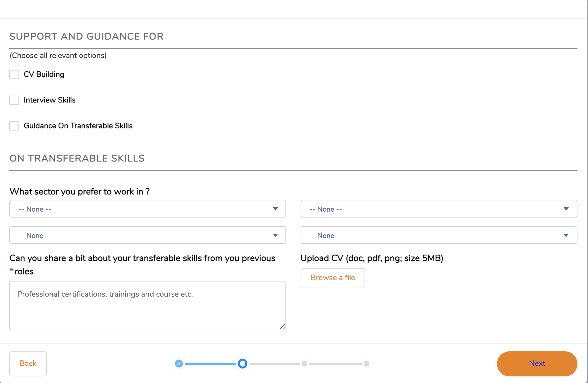
Task: Jump to the third progress step dot
Action: point(305,364)
